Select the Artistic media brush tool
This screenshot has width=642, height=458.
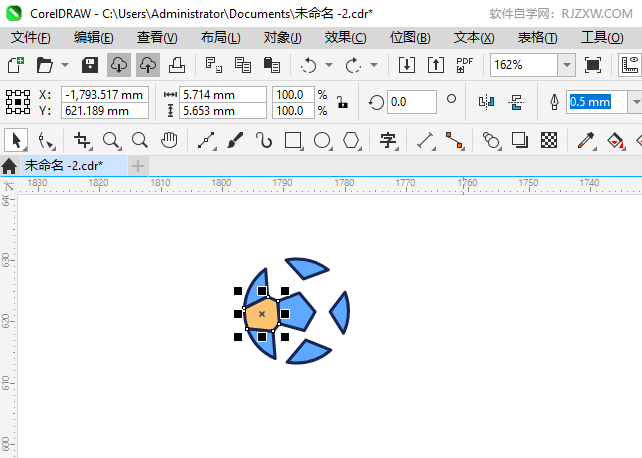(x=235, y=140)
